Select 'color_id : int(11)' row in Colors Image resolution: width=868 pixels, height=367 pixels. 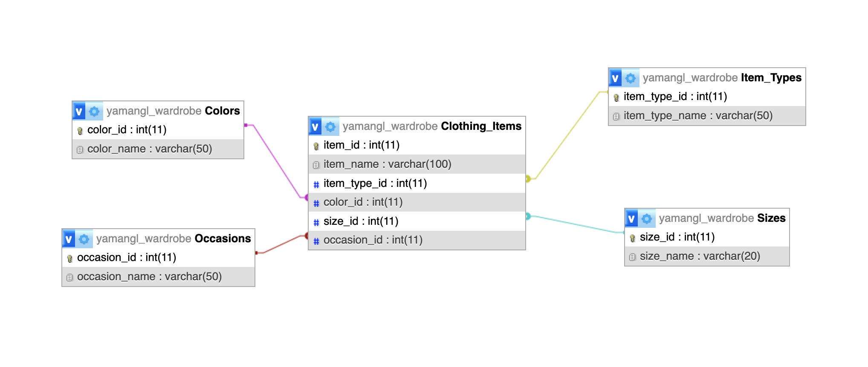pyautogui.click(x=158, y=130)
